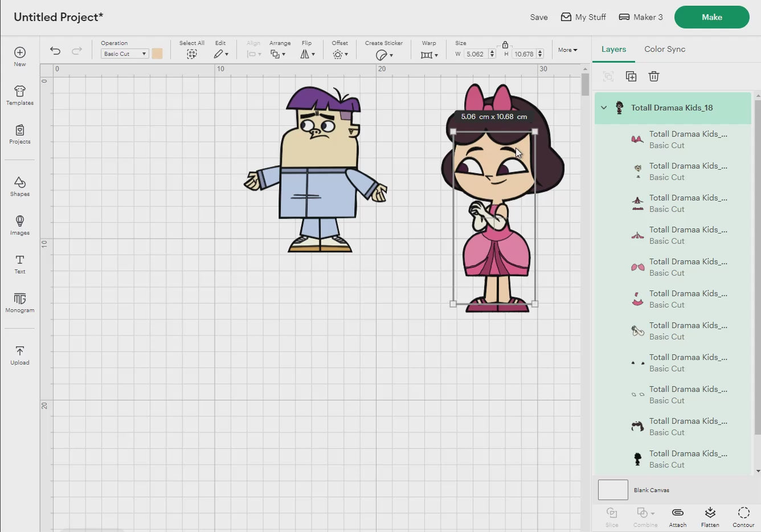The height and width of the screenshot is (532, 761).
Task: Open the Flip dropdown
Action: tap(308, 54)
